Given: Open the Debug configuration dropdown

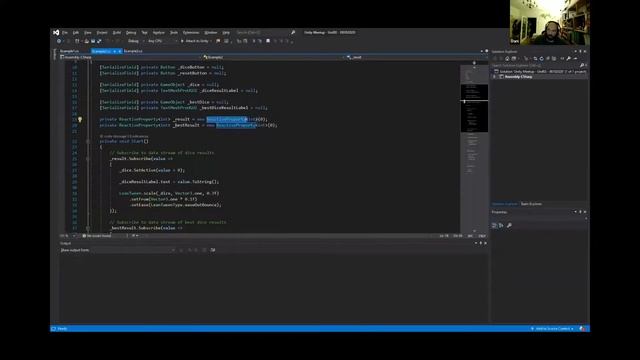Looking at the screenshot, I should click(136, 41).
